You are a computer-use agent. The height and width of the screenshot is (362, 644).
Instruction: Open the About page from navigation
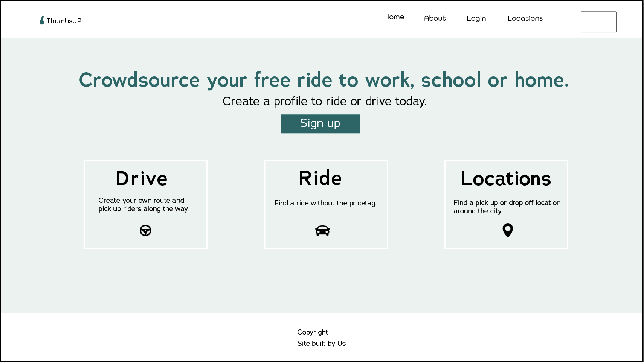click(435, 18)
